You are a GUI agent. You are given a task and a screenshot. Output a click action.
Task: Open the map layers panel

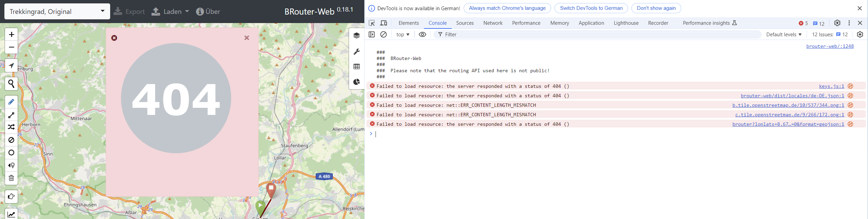[357, 36]
